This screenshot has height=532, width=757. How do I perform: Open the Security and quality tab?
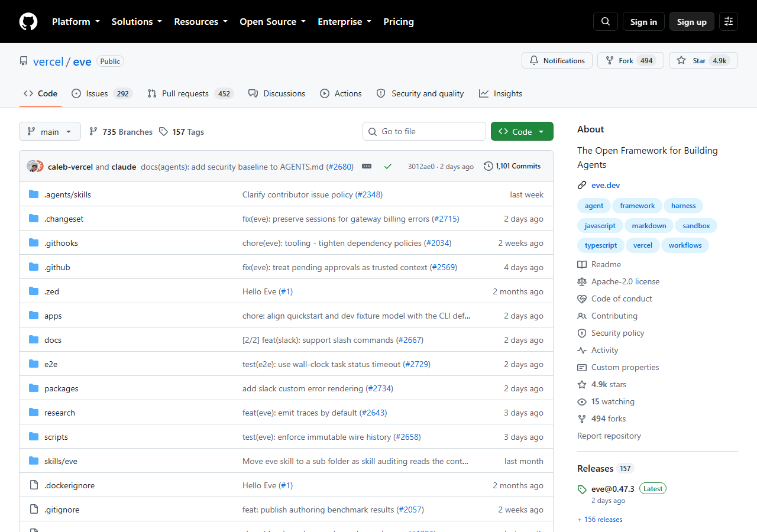click(420, 93)
